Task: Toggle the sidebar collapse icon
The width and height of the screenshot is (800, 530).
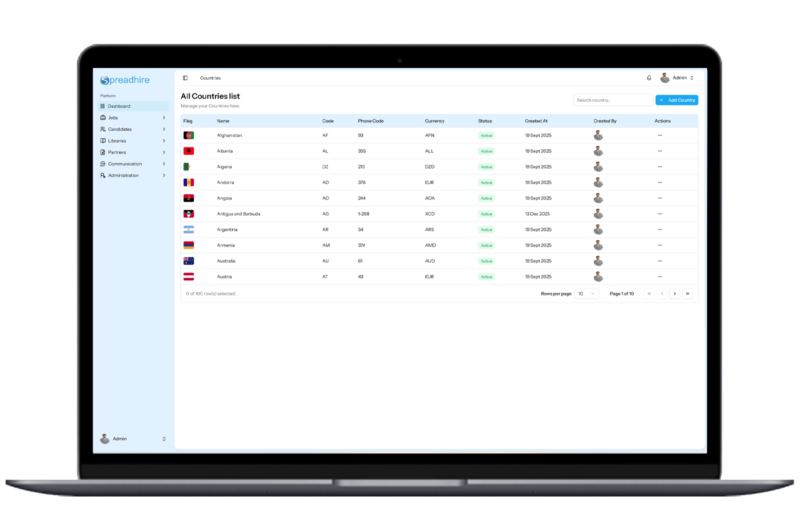Action: point(185,77)
